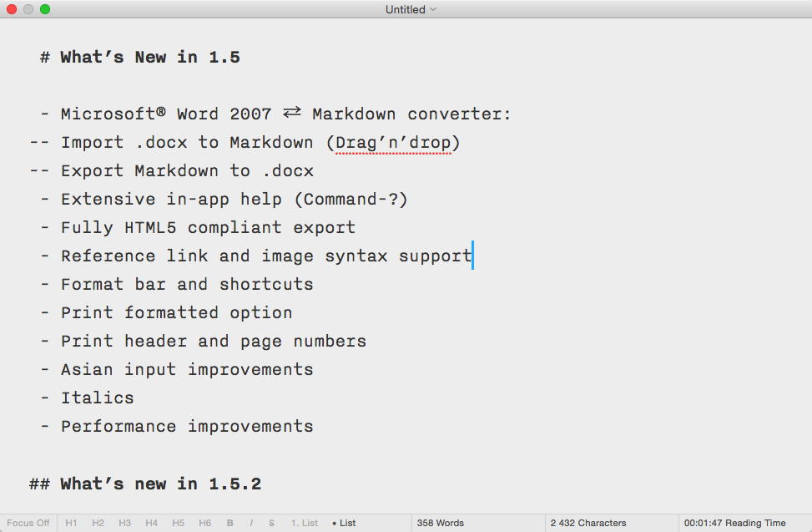This screenshot has width=812, height=532.
Task: Click the green full screen window button
Action: click(x=45, y=9)
